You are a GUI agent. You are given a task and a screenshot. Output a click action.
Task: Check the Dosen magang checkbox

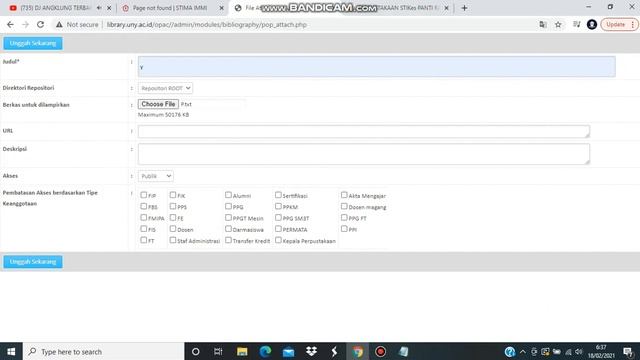[344, 207]
